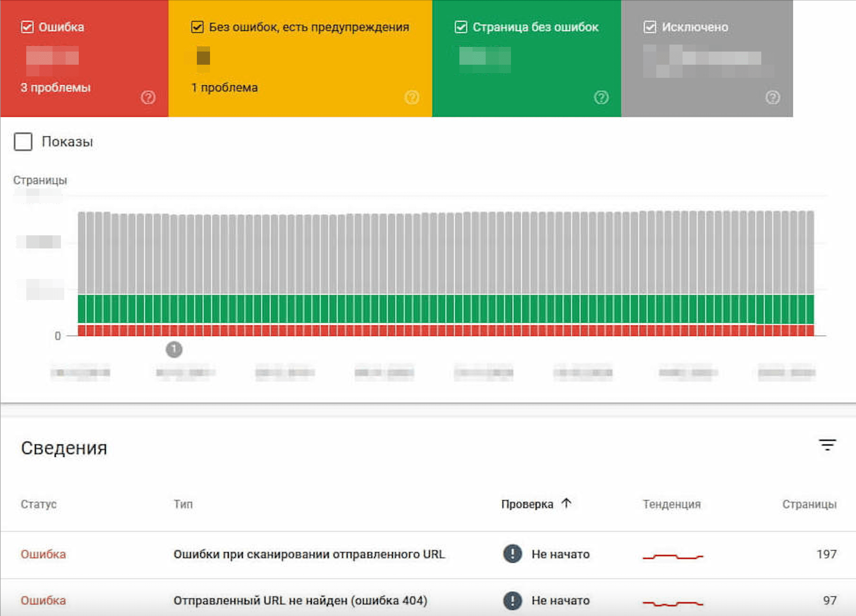Uncheck the Исключено checkbox

pos(650,27)
